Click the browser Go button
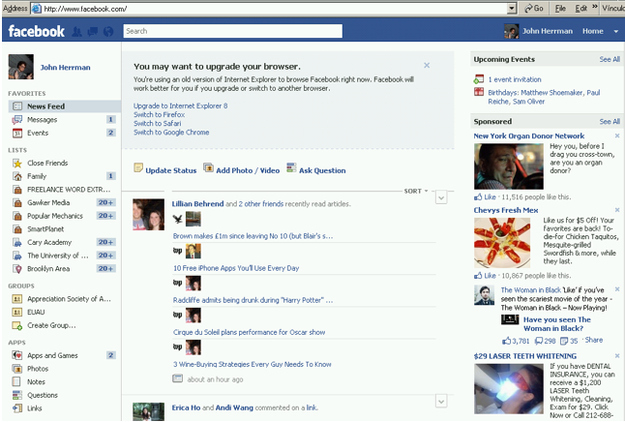The image size is (625, 422). 534,8
